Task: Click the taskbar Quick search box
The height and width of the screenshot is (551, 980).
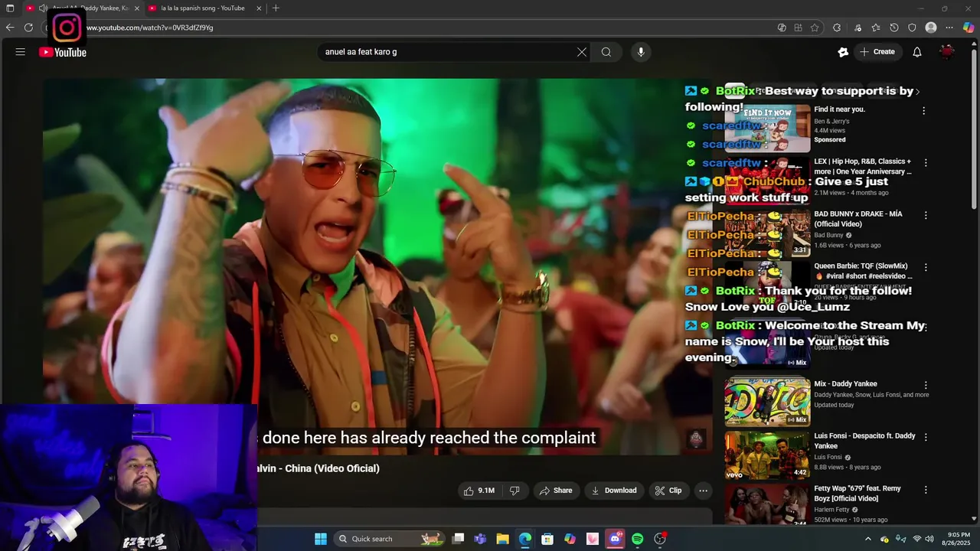Action: pyautogui.click(x=389, y=539)
